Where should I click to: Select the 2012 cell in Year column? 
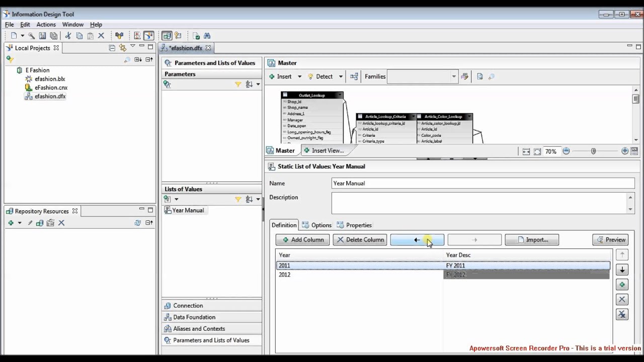tap(360, 275)
